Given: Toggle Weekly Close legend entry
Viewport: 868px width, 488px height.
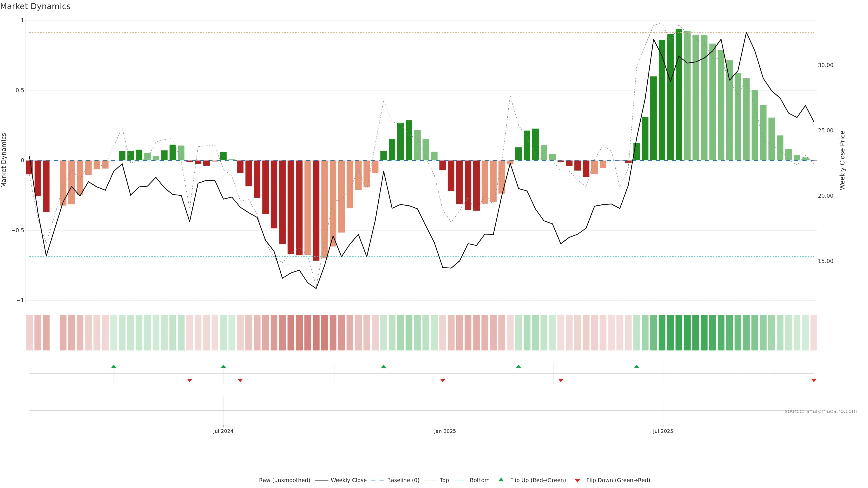Looking at the screenshot, I should (348, 480).
